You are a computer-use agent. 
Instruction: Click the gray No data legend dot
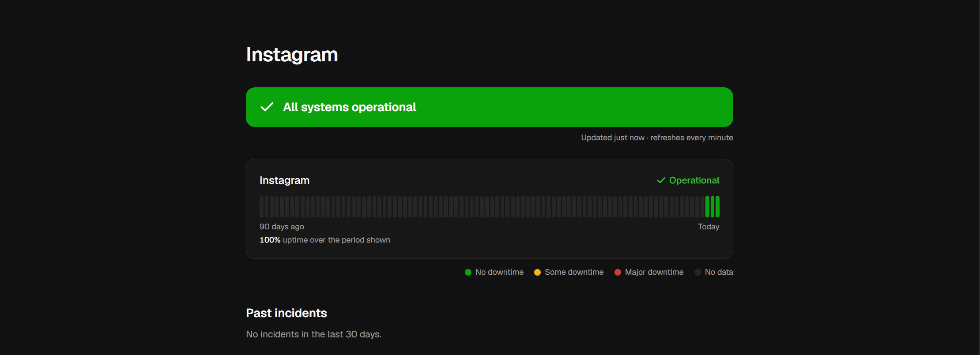coord(697,273)
